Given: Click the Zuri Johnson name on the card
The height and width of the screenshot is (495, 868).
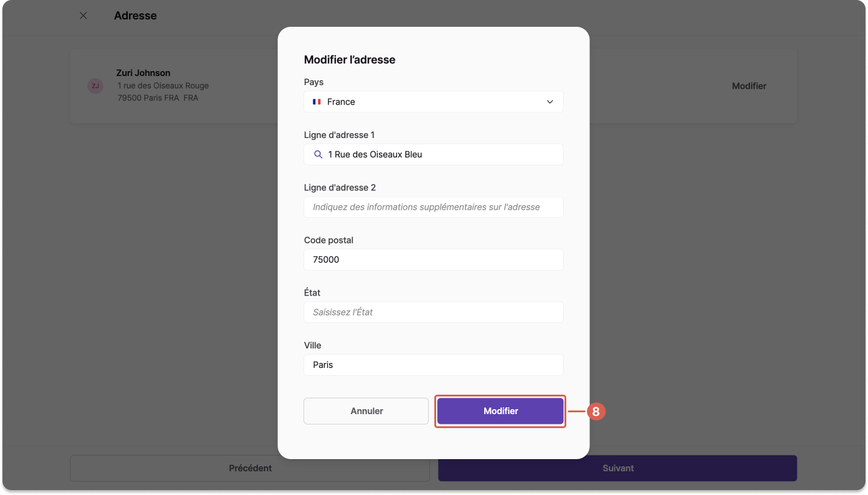Looking at the screenshot, I should click(x=144, y=73).
